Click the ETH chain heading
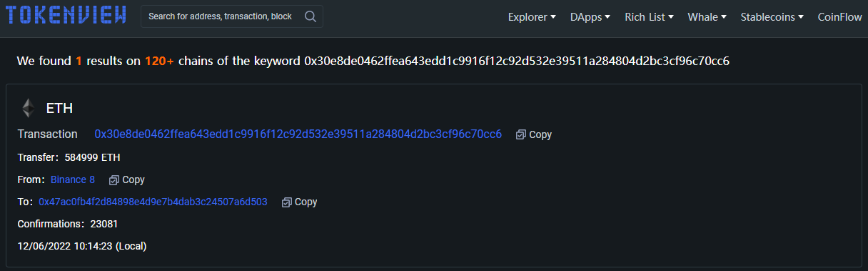Viewport: 868px width, 271px height. click(x=60, y=109)
